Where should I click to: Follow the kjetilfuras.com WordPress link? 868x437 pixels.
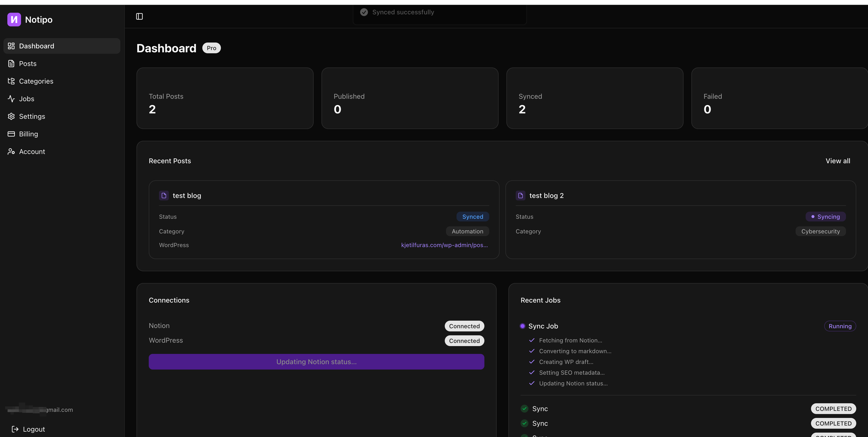(444, 245)
